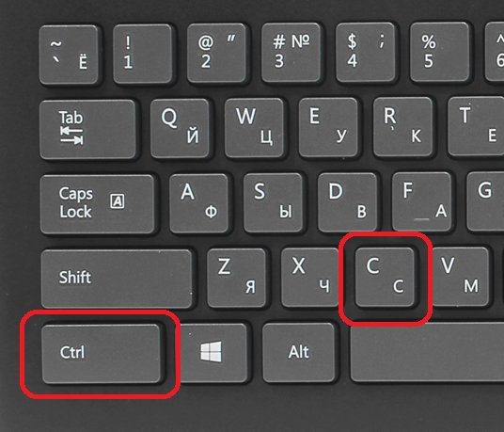This screenshot has width=504, height=432.
Task: Click the highlighted C key
Action: pyautogui.click(x=385, y=278)
